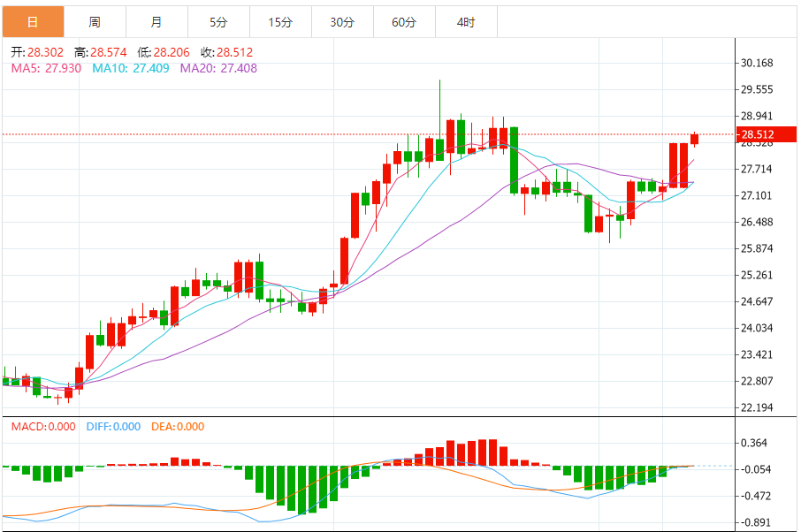Click the MA5: 27.930 indicator label
Image resolution: width=801 pixels, height=532 pixels.
point(46,68)
